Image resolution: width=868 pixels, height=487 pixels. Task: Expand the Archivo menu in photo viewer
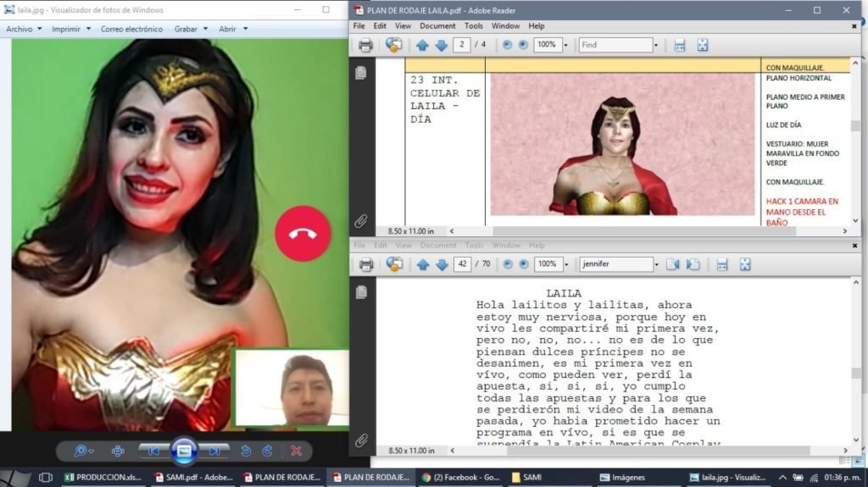pyautogui.click(x=23, y=29)
